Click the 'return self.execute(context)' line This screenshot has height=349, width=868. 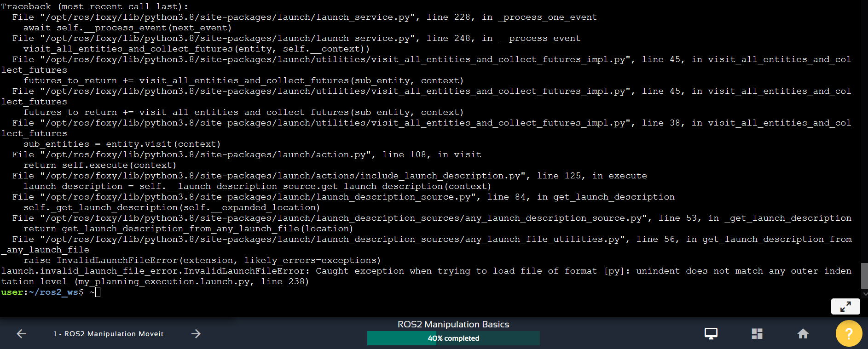pyautogui.click(x=100, y=165)
